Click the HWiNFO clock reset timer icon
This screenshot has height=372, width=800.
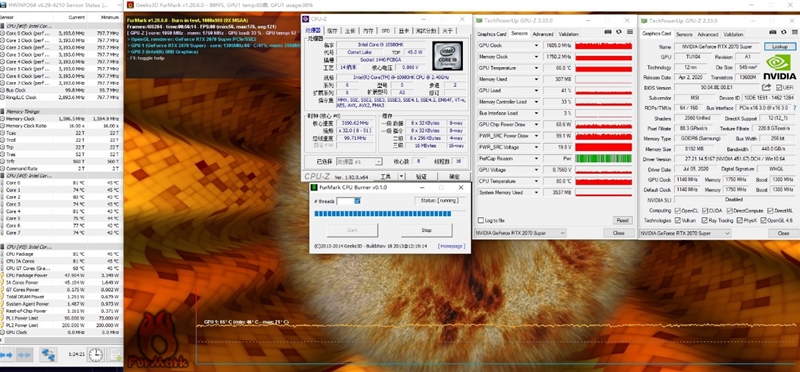(95, 354)
